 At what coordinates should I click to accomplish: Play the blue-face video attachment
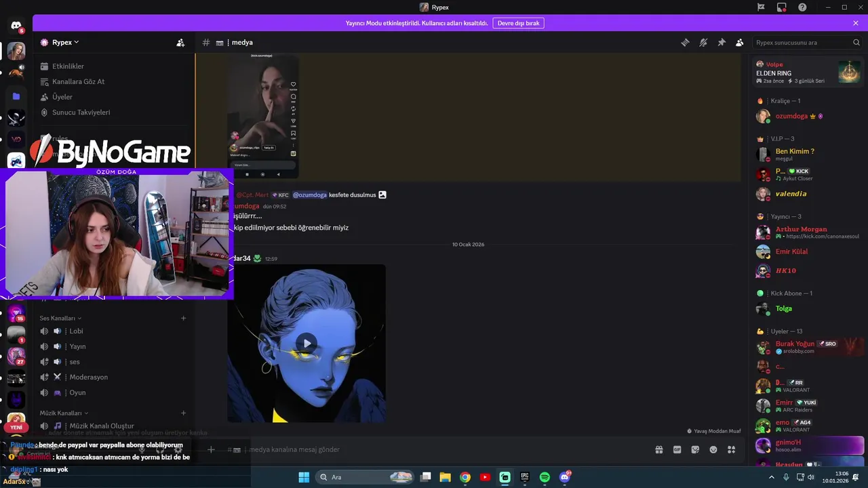coord(307,343)
